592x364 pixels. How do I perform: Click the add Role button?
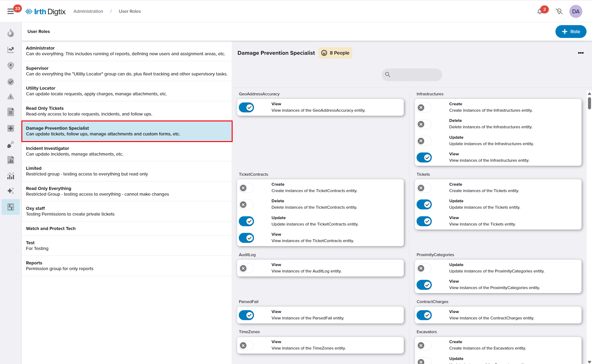point(571,32)
